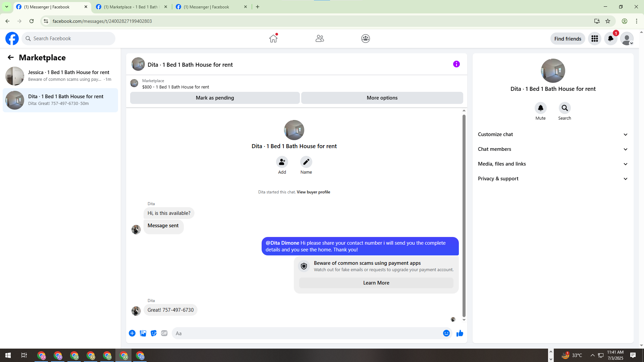Toggle the conversation info panel
The width and height of the screenshot is (644, 362).
pyautogui.click(x=456, y=64)
